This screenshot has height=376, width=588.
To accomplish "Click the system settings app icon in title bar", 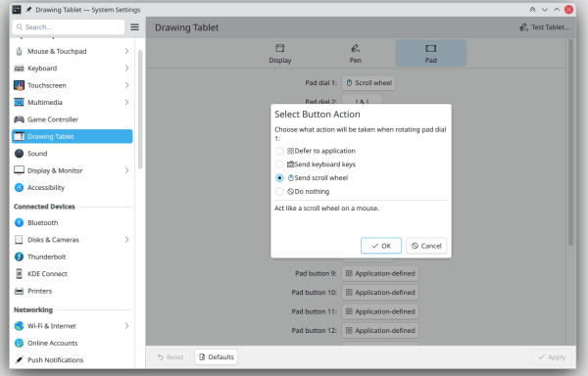I will pos(17,10).
